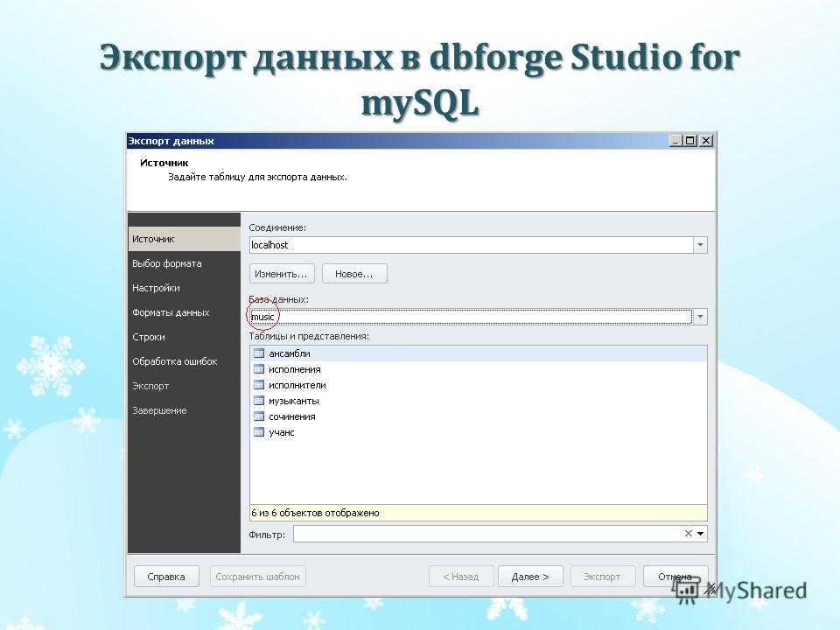The height and width of the screenshot is (630, 840).
Task: Open the База данных dropdown arrow
Action: click(x=700, y=317)
